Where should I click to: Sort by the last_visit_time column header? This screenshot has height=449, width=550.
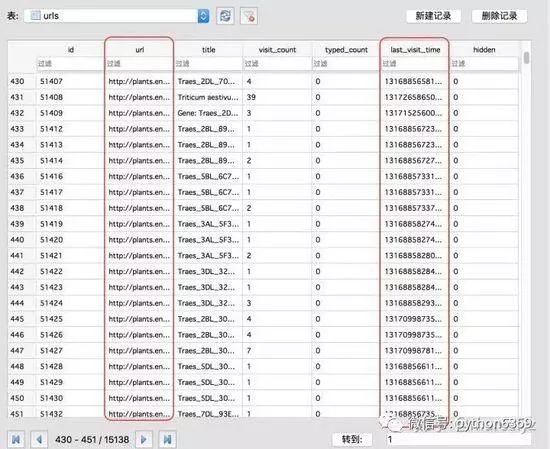pyautogui.click(x=415, y=50)
